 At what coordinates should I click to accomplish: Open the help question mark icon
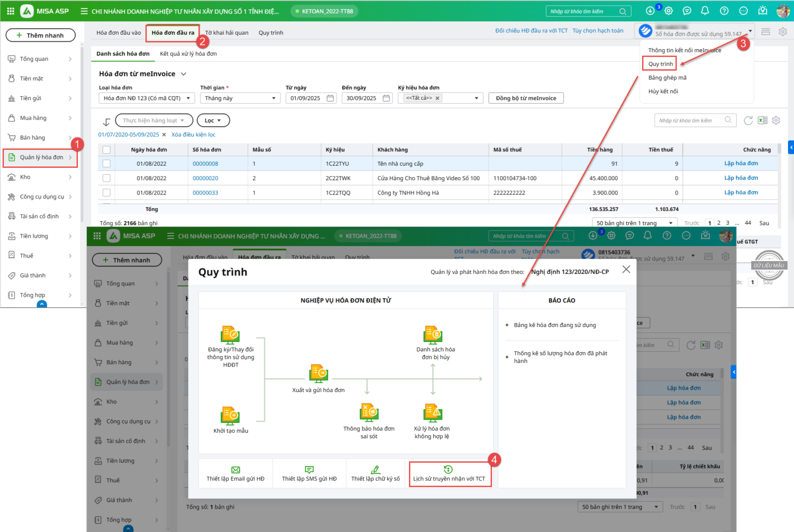(x=724, y=11)
